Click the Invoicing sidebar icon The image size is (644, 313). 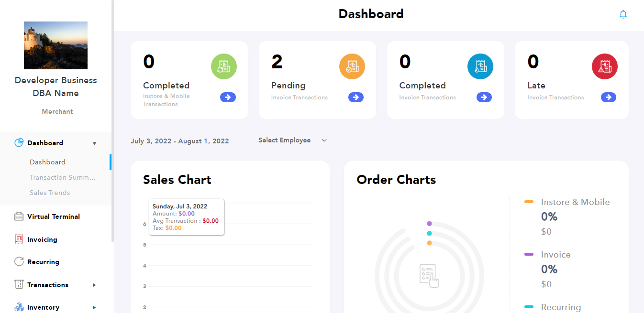click(19, 239)
